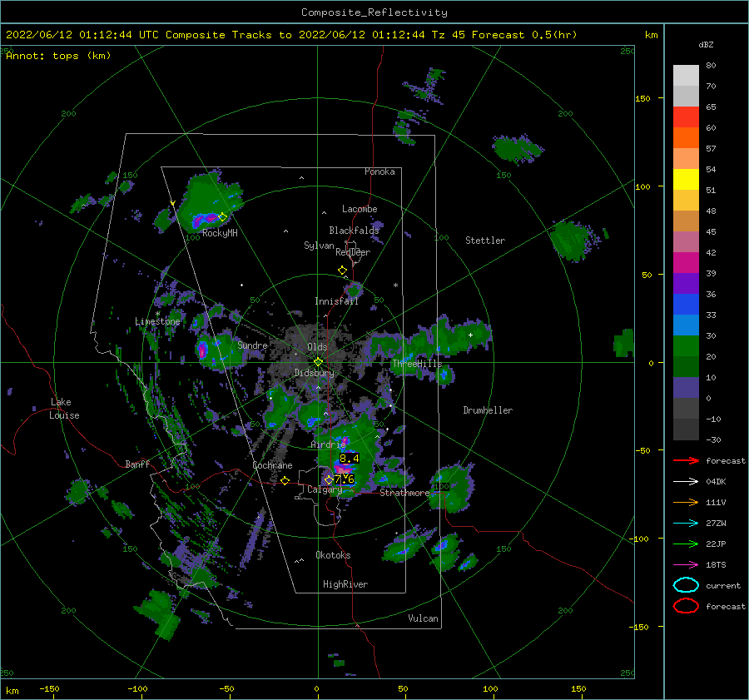Click the 18TS legend text

[x=716, y=565]
